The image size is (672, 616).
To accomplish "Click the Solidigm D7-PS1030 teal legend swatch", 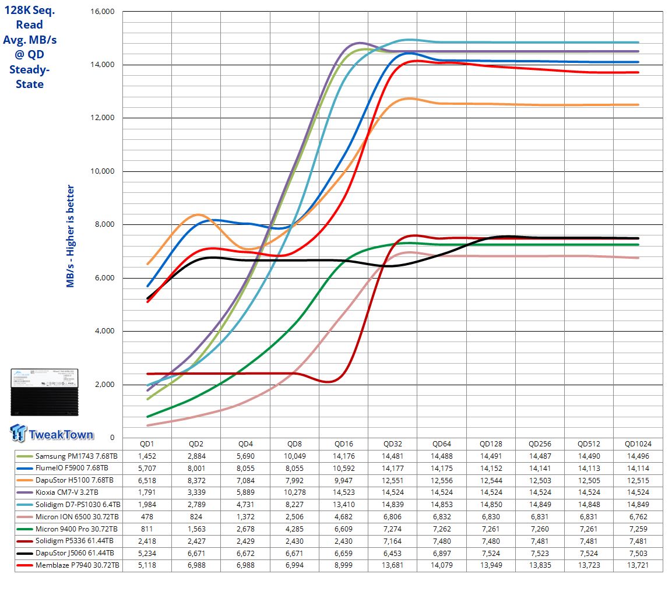I will [24, 505].
